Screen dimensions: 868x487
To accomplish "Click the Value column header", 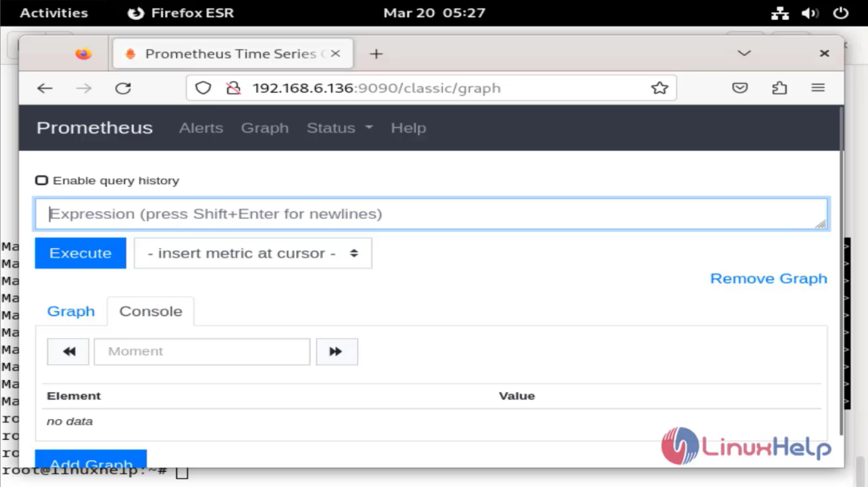I will point(517,396).
